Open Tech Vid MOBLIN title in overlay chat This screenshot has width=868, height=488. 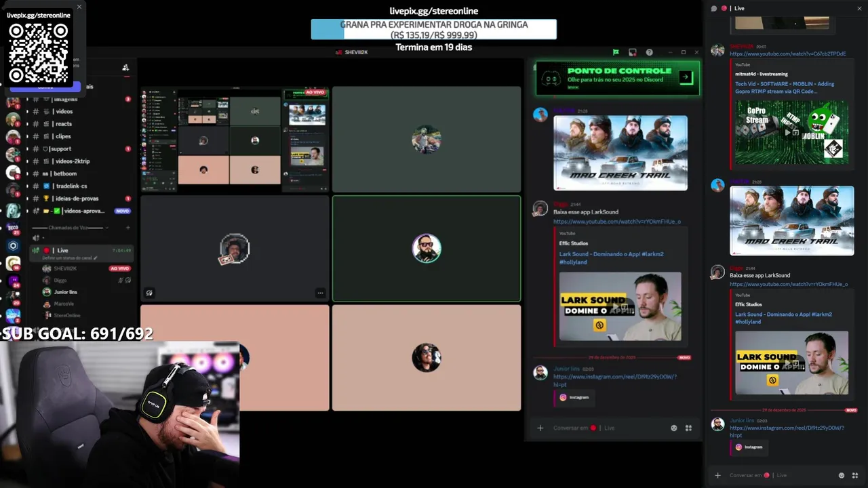coord(785,87)
